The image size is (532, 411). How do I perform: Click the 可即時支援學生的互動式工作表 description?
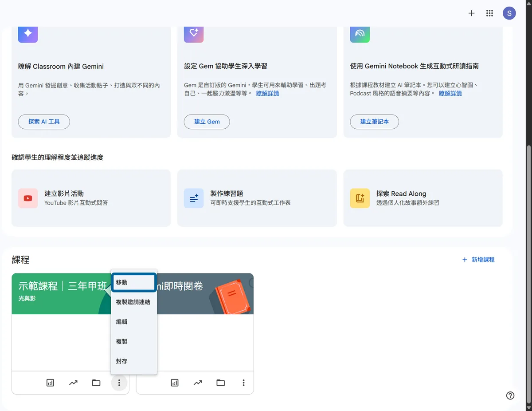click(x=250, y=203)
